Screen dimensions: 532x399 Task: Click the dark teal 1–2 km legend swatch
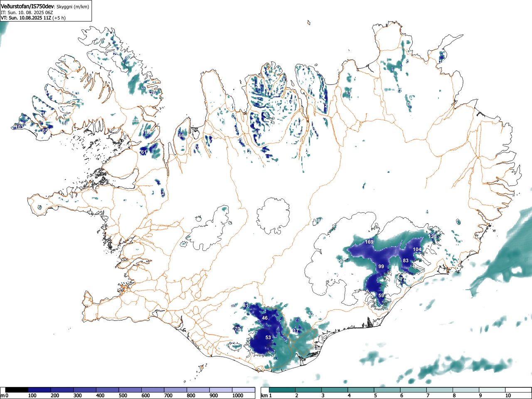(283, 390)
